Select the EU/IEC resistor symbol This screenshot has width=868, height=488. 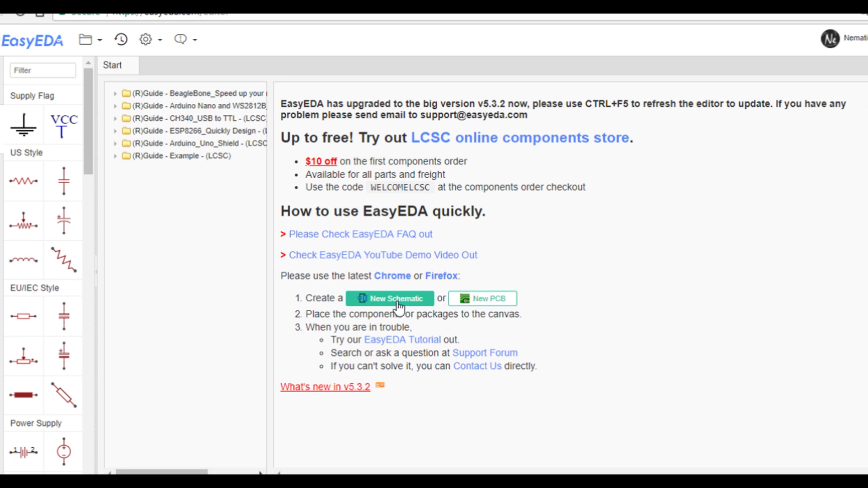click(x=24, y=316)
